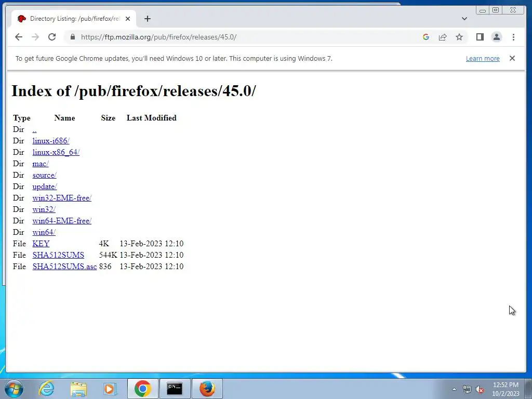Click the address bar URL
The image size is (532, 399).
pyautogui.click(x=158, y=37)
